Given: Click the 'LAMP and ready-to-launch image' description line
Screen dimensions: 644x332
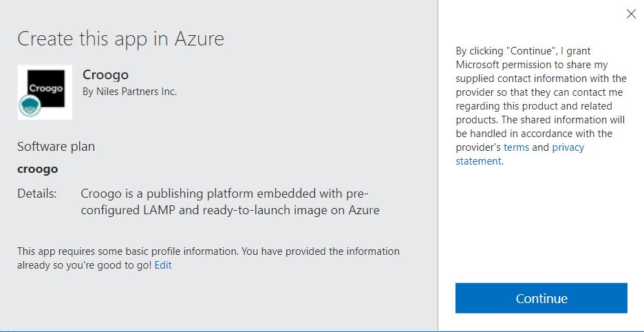Looking at the screenshot, I should [x=230, y=210].
